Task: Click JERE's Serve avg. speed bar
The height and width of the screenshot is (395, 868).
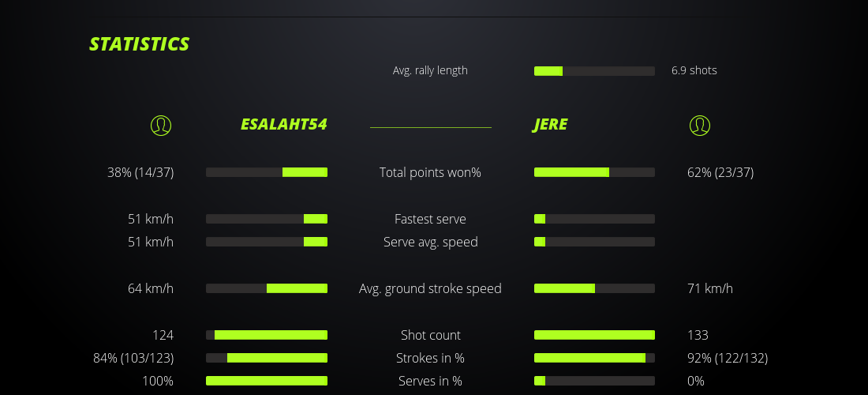Action: click(594, 242)
